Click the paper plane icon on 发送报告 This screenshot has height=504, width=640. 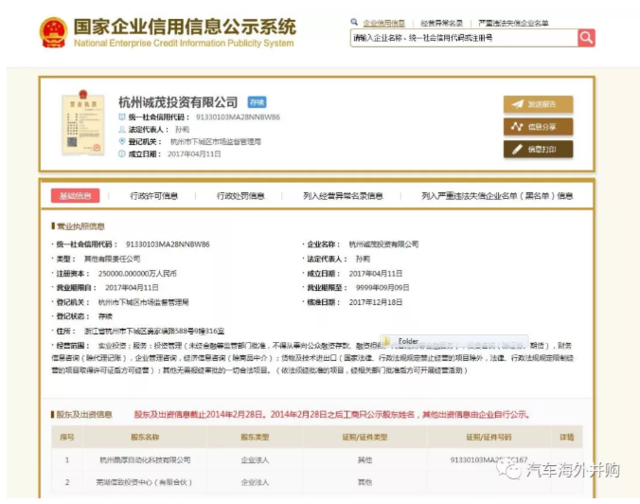point(518,104)
